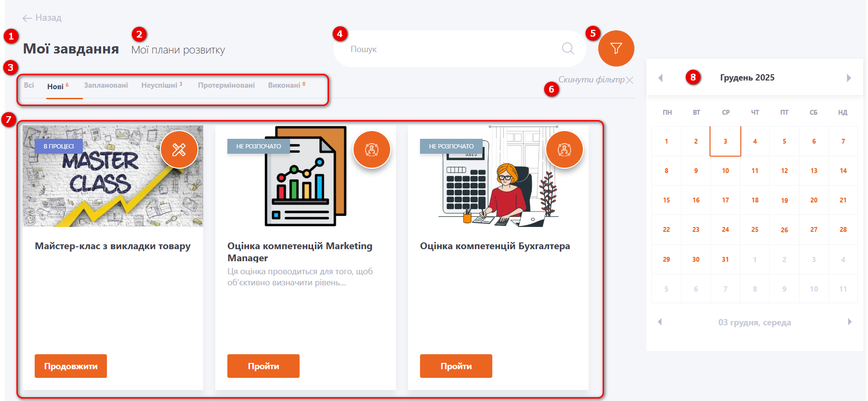Click the Master Class card tools icon

[179, 150]
